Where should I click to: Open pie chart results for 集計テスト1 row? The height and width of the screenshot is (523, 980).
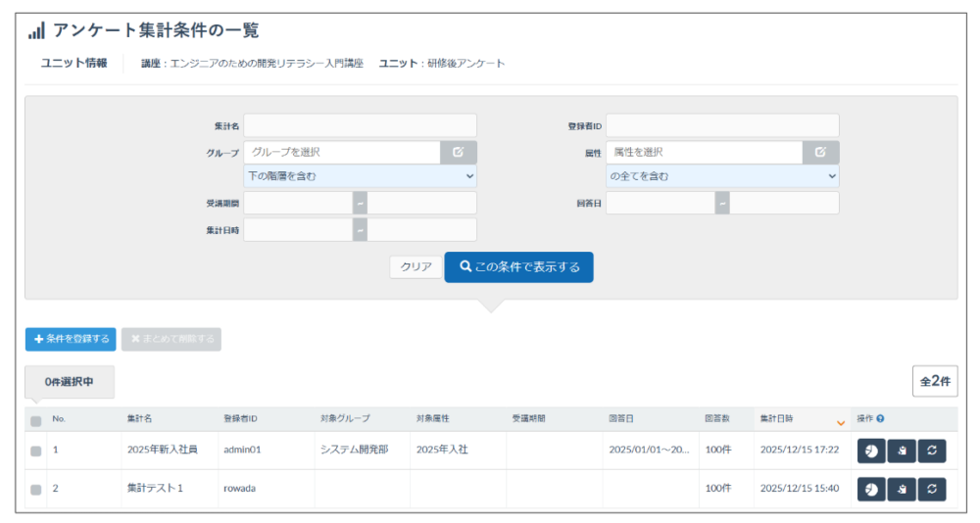point(871,489)
